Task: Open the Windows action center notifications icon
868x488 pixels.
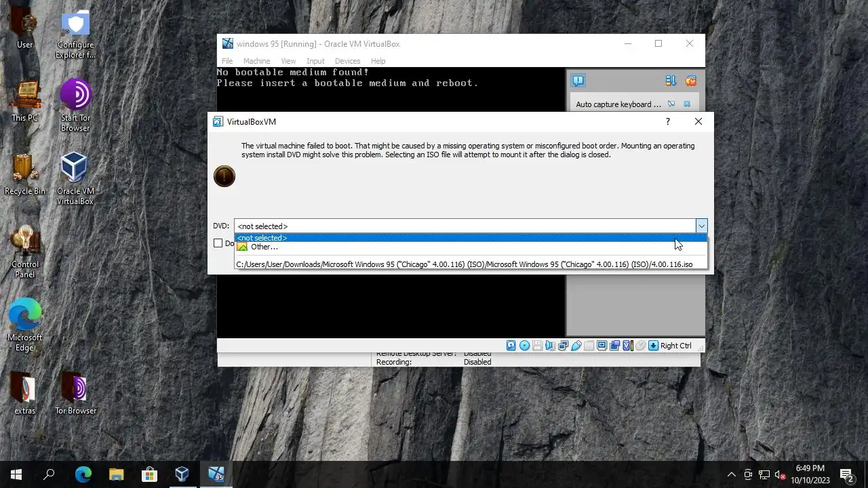Action: pos(847,474)
